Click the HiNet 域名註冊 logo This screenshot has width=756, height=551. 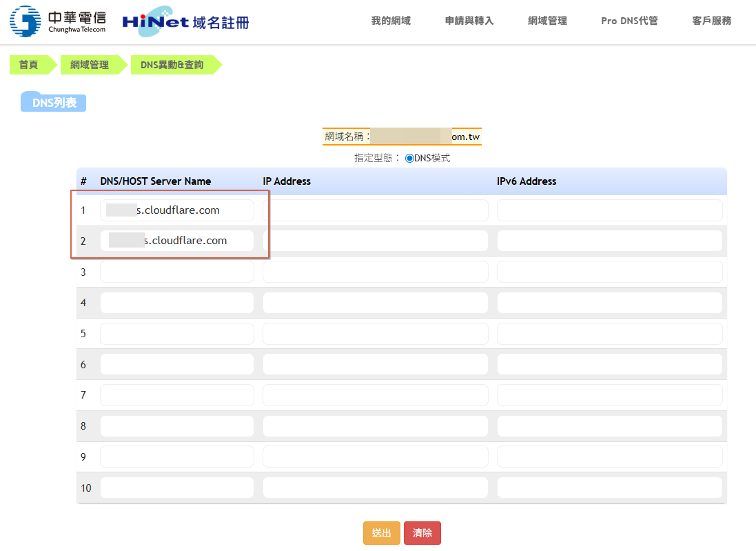click(185, 21)
